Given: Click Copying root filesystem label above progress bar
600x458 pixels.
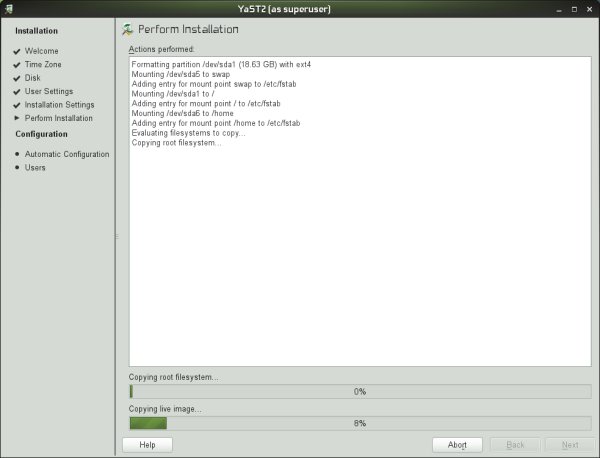Looking at the screenshot, I should point(173,377).
